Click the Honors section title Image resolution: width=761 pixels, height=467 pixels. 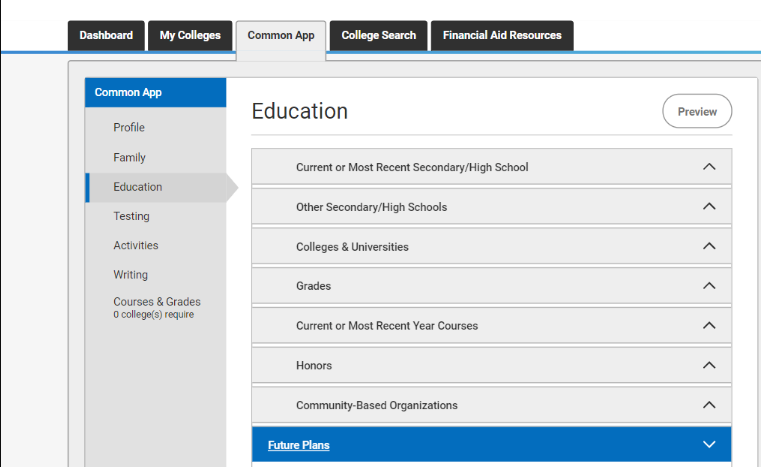click(314, 366)
